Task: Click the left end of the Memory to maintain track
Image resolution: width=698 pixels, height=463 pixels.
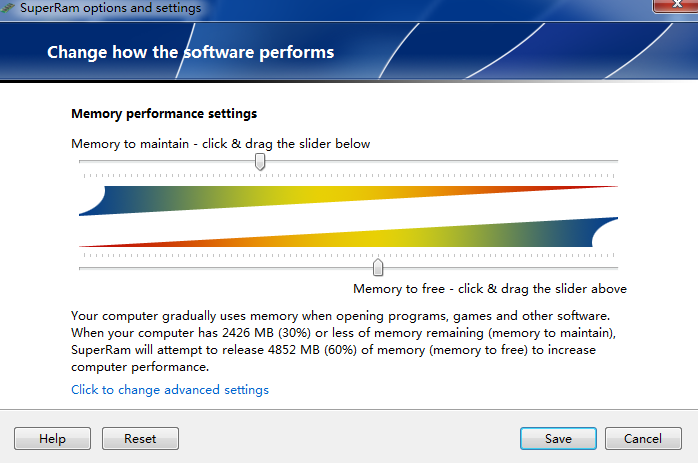Action: point(82,161)
